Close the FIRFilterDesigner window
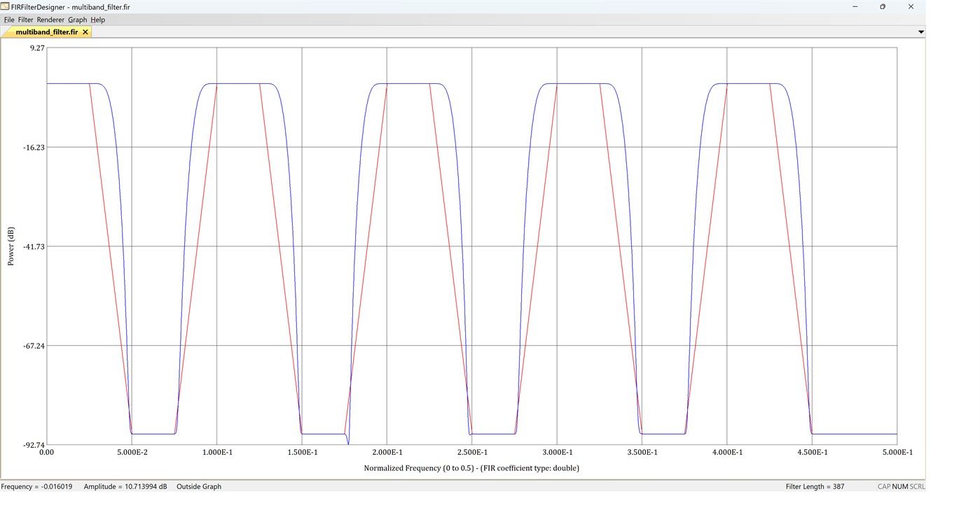980x520 pixels. pos(911,6)
